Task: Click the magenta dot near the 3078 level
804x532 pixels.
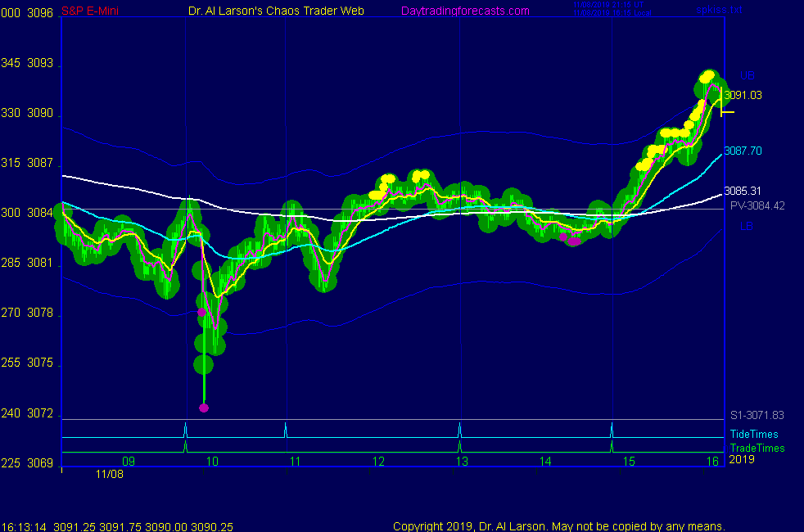Action: pos(201,312)
